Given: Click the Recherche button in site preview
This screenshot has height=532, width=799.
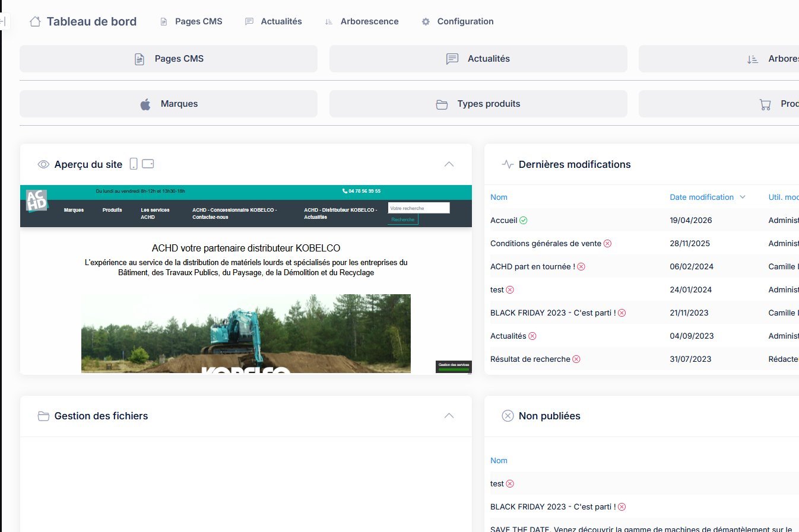Looking at the screenshot, I should (403, 219).
